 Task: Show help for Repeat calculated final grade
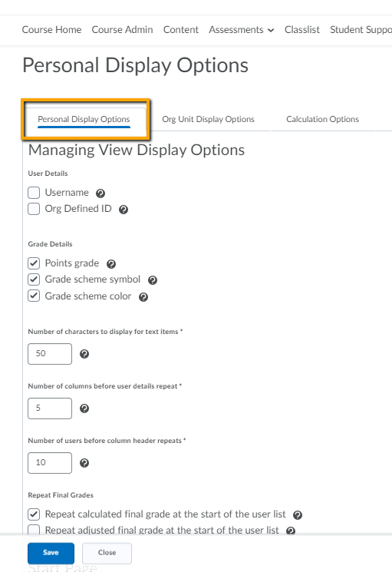[298, 514]
